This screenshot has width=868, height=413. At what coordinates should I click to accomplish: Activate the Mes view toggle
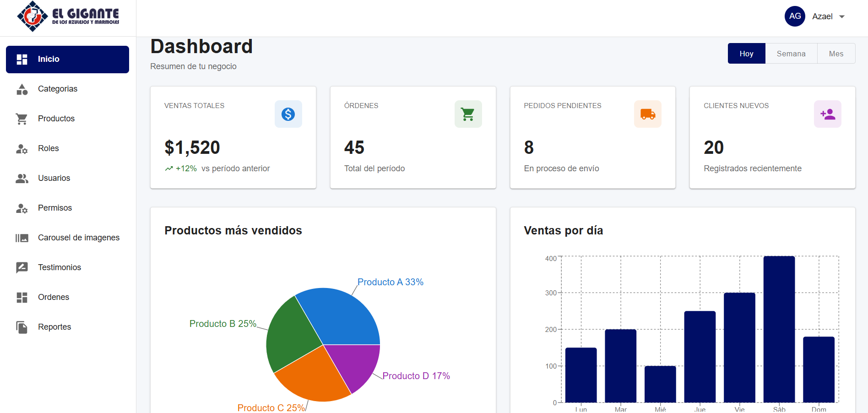pyautogui.click(x=836, y=54)
